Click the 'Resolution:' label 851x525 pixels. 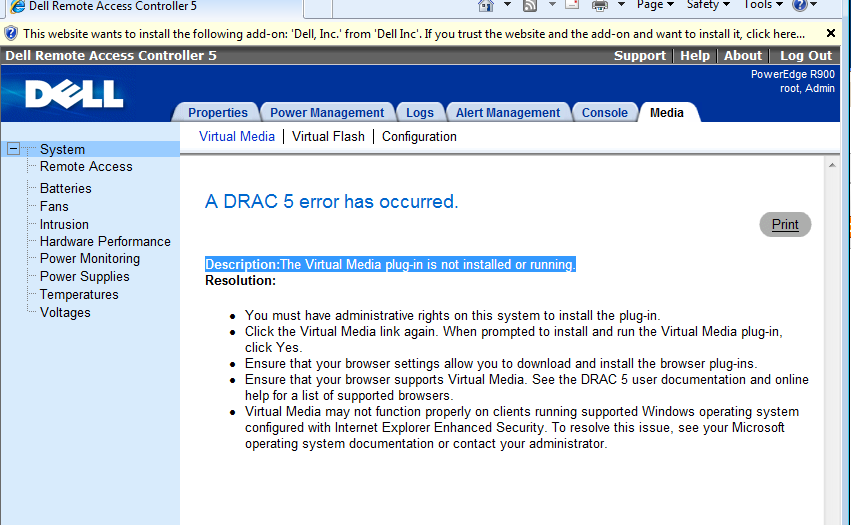coord(240,281)
